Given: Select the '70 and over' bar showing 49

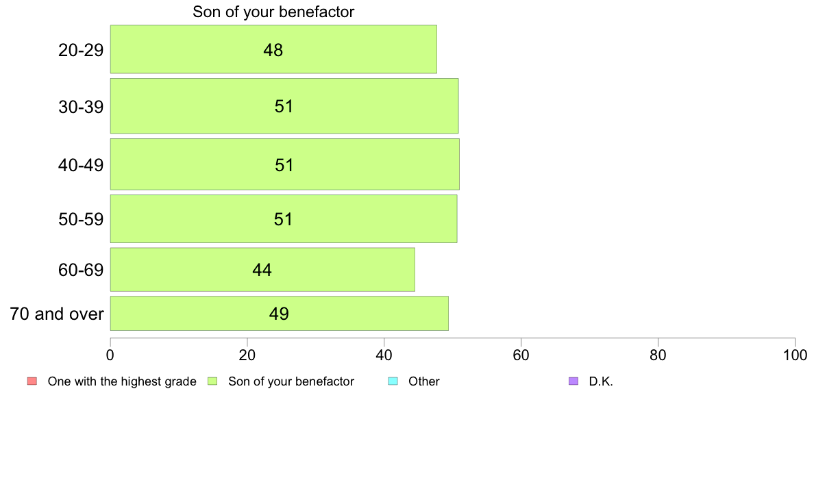Looking at the screenshot, I should pyautogui.click(x=280, y=314).
